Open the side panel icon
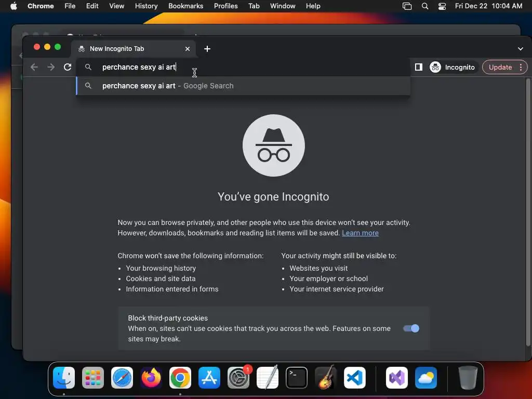The width and height of the screenshot is (532, 399). [419, 67]
